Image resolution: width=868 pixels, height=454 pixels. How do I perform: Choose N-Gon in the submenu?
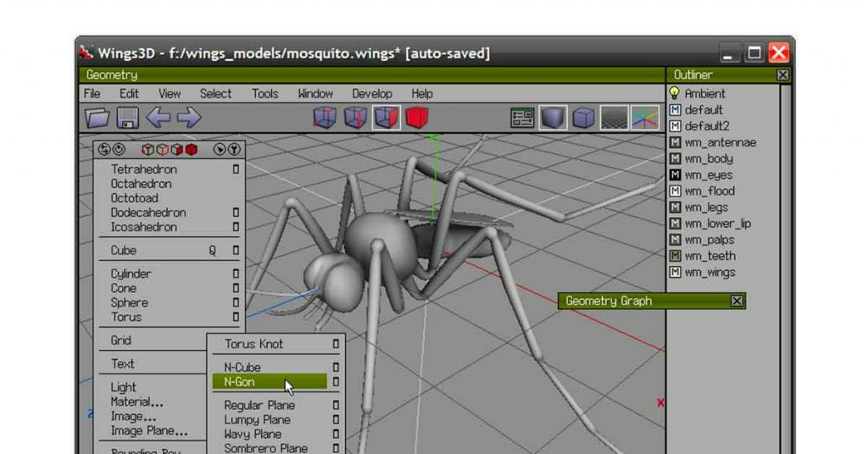click(x=270, y=381)
